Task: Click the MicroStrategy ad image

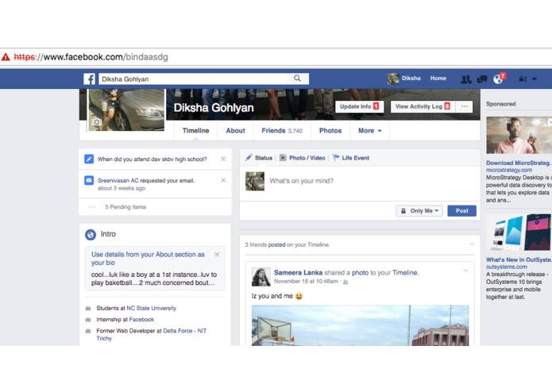Action: click(519, 135)
